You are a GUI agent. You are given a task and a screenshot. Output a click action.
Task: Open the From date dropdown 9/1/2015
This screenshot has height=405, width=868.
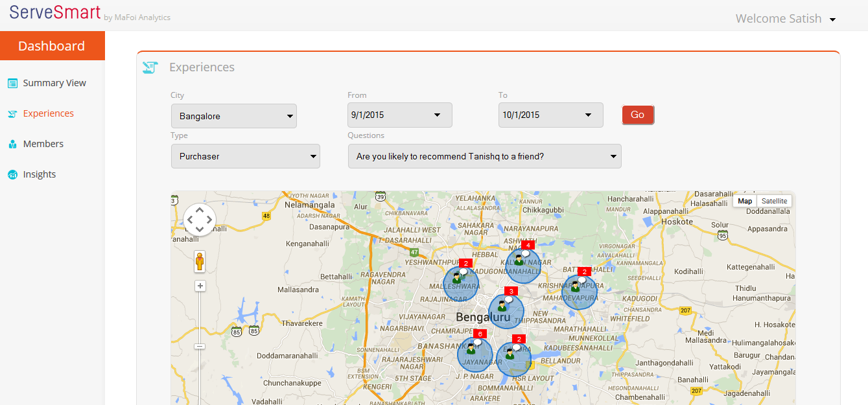[400, 115]
